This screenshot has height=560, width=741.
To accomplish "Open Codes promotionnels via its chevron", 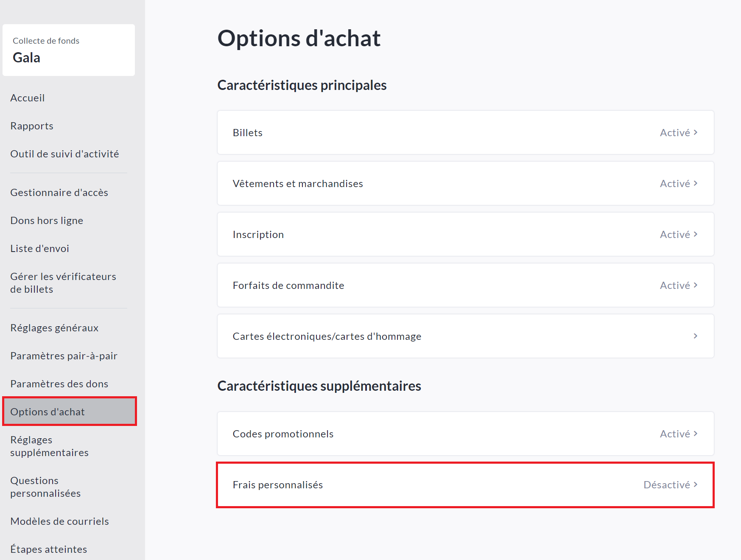I will tap(695, 434).
